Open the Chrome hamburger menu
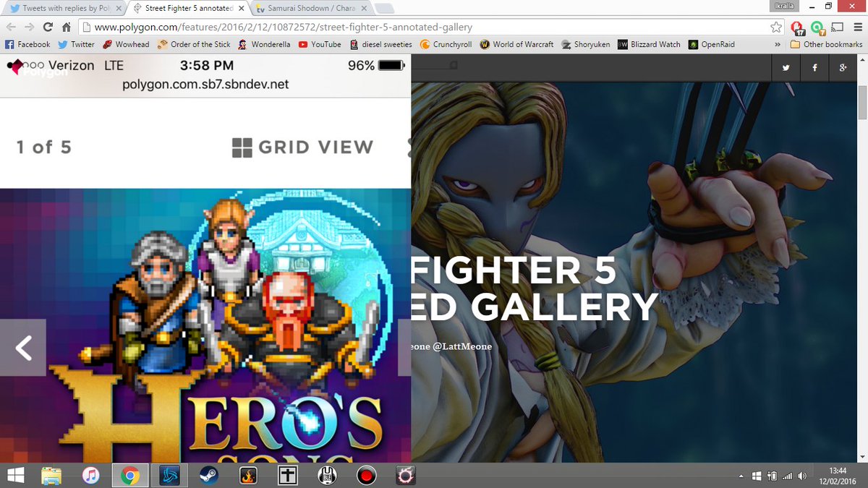 [x=856, y=27]
